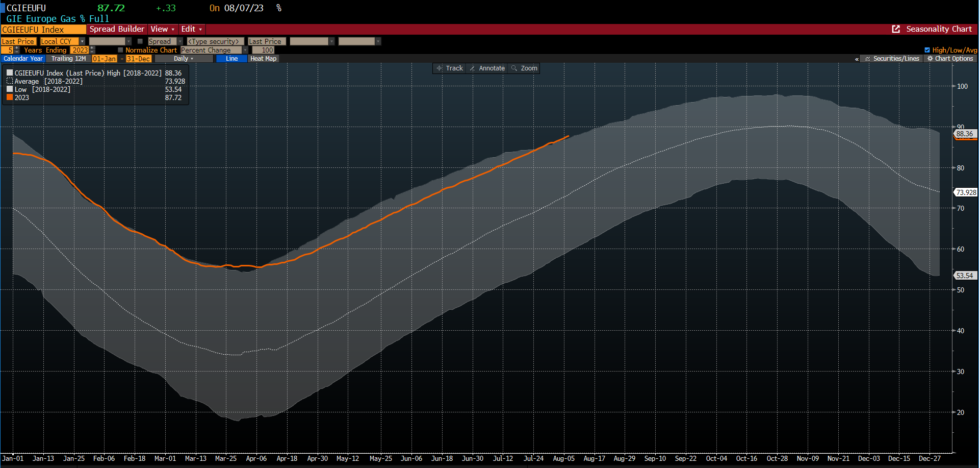Switch to Heat Map view
This screenshot has width=980, height=468.
[263, 59]
